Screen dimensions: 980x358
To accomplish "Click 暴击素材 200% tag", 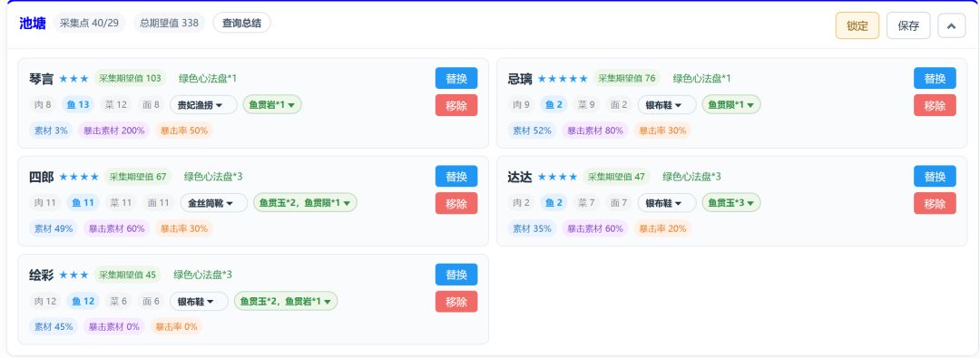I will click(x=114, y=131).
